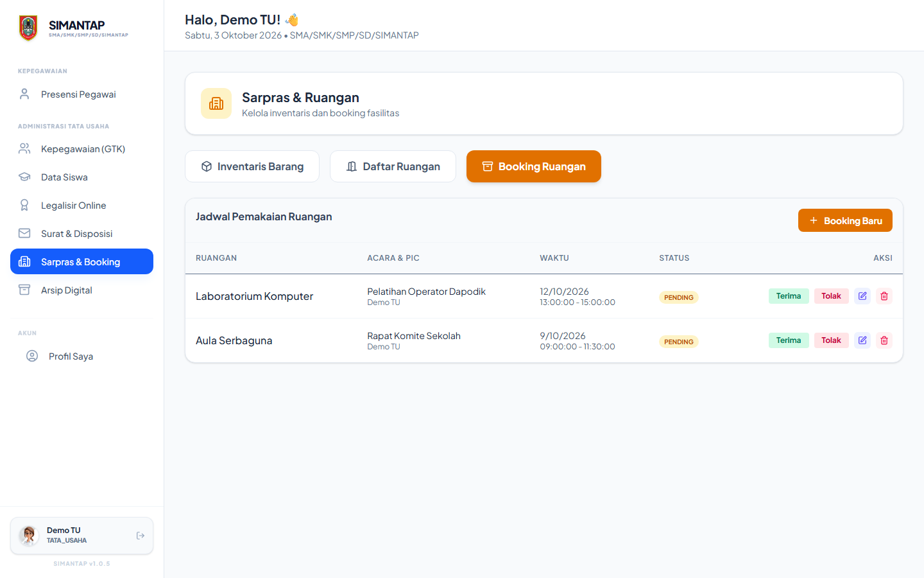Click the Jadwal Pemakaian Ruangan heading

point(264,216)
